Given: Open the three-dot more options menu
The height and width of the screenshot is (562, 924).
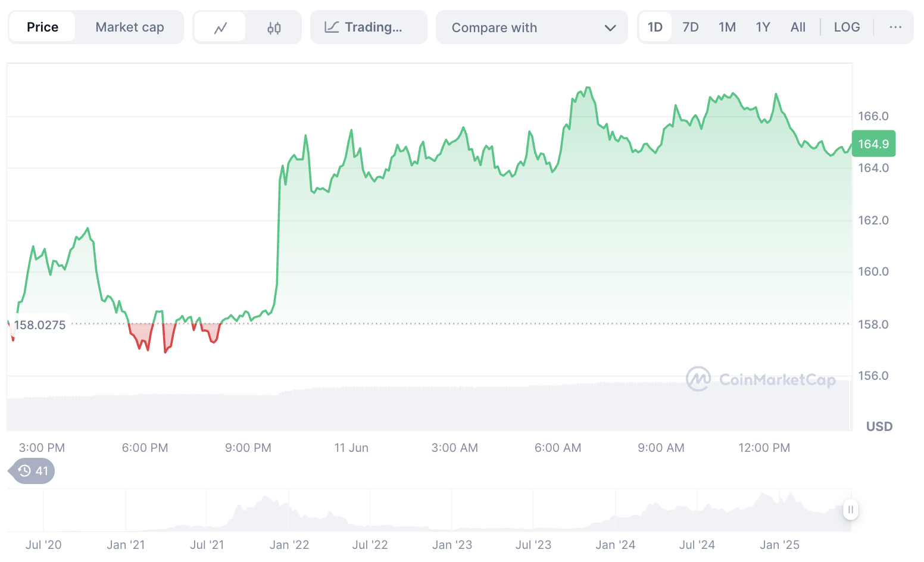Looking at the screenshot, I should [x=895, y=27].
